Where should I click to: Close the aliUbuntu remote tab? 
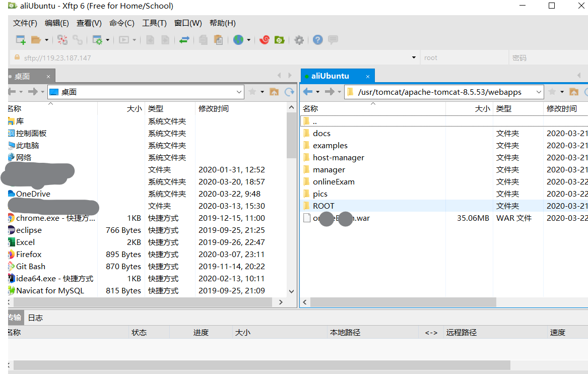click(368, 77)
